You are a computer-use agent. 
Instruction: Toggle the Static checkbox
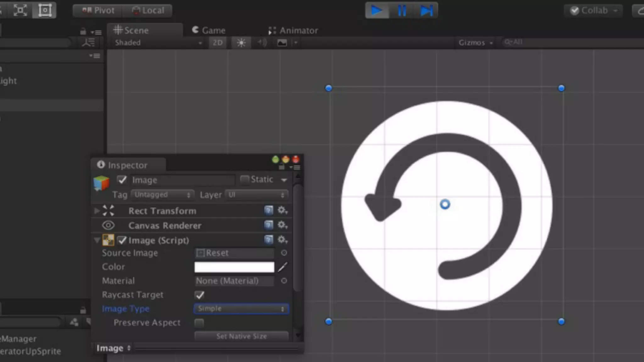click(x=244, y=179)
